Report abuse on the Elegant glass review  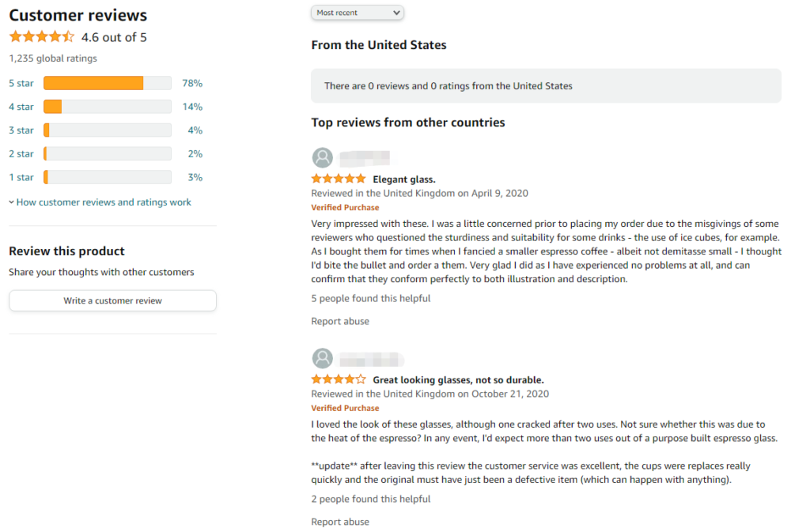pos(340,321)
